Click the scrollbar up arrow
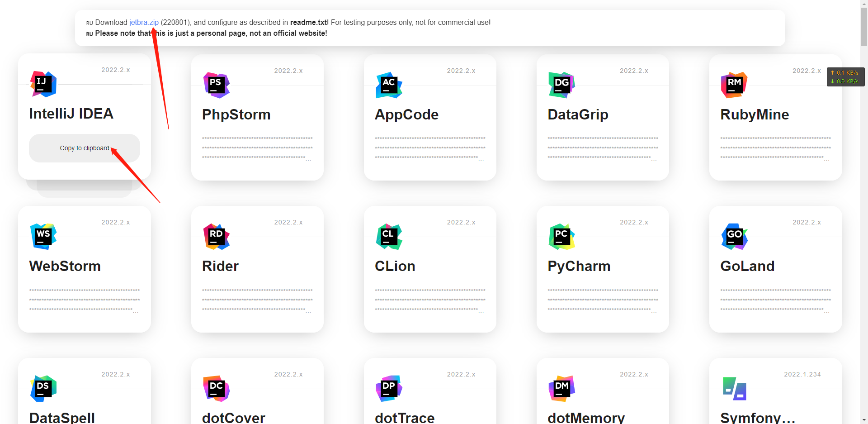Screen dimensions: 868x424 864,4
